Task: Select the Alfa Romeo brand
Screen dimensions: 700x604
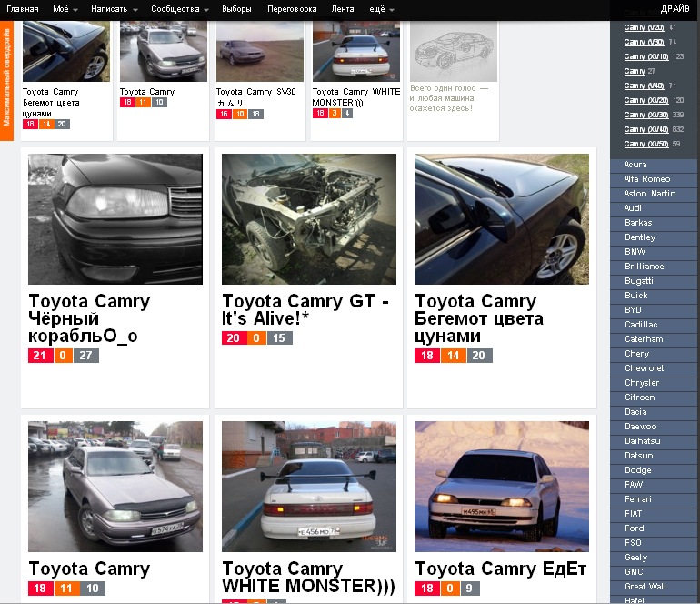Action: tap(654, 179)
